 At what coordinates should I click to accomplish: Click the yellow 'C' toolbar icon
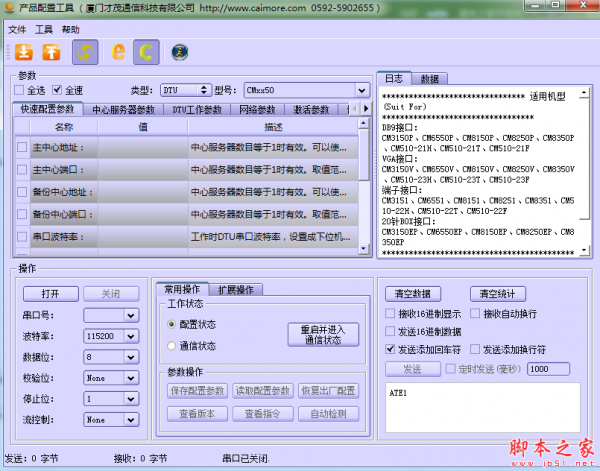click(x=146, y=52)
